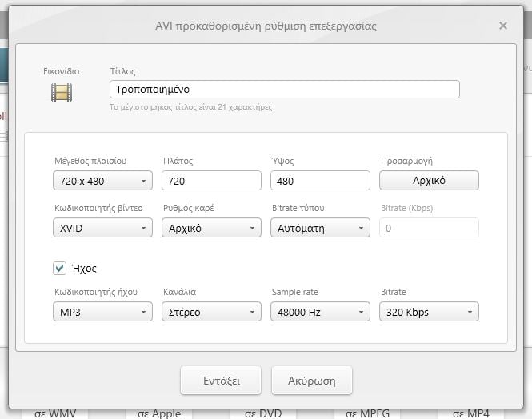Open the Μέγεθος πλαισίου dropdown

(103, 181)
